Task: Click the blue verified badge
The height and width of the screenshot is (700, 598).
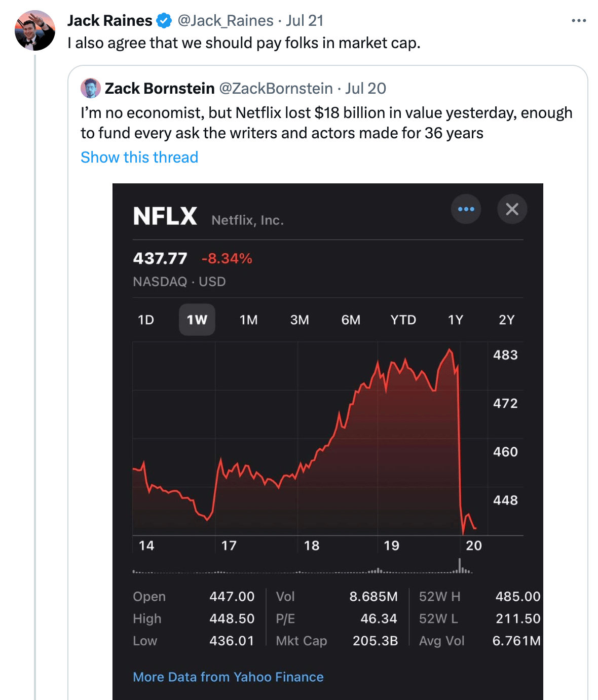Action: pos(164,21)
